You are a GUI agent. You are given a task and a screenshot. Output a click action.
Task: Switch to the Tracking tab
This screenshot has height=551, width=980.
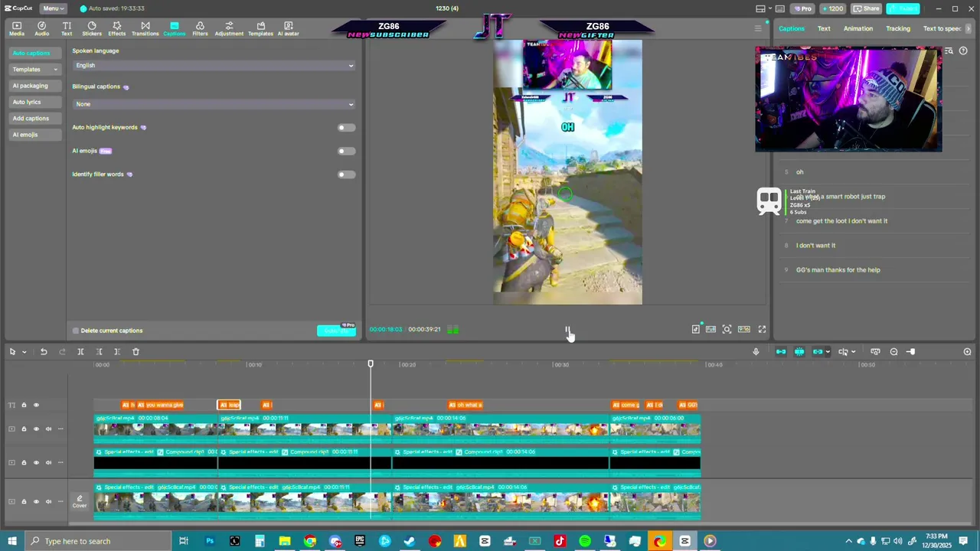coord(898,29)
